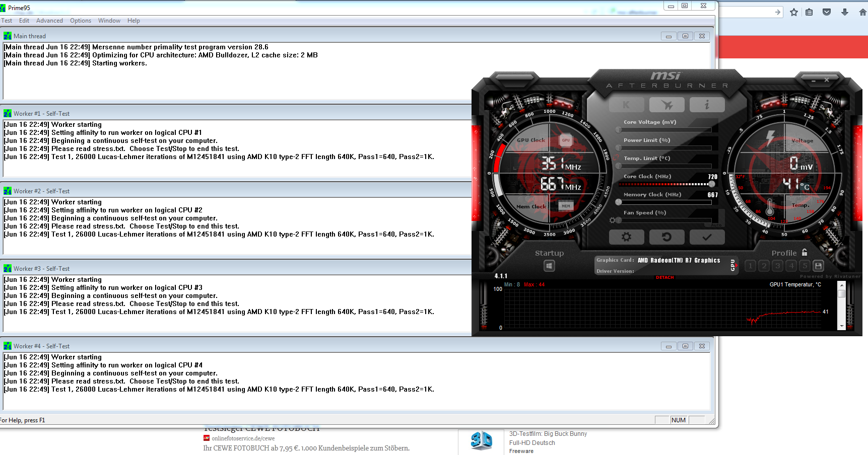This screenshot has height=455, width=868.
Task: Click the fan settings gear beside Fan Speed
Action: coord(613,220)
